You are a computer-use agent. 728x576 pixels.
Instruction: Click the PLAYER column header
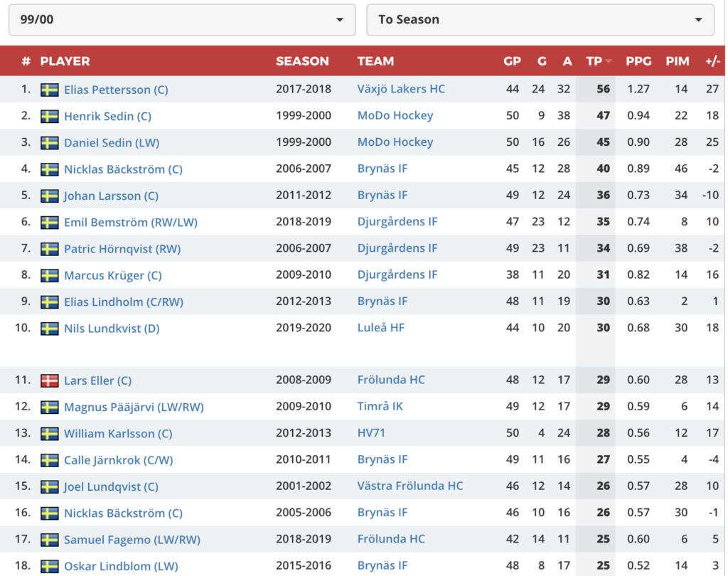pos(65,61)
